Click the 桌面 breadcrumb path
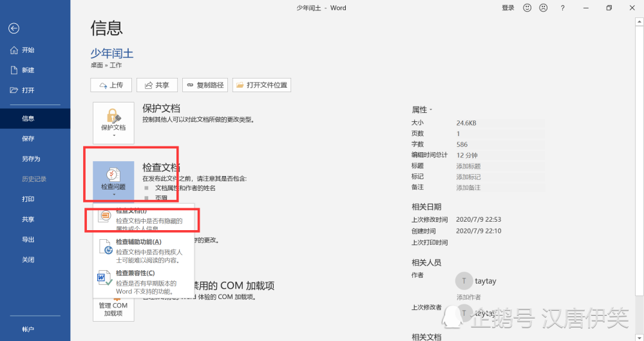 [x=97, y=65]
